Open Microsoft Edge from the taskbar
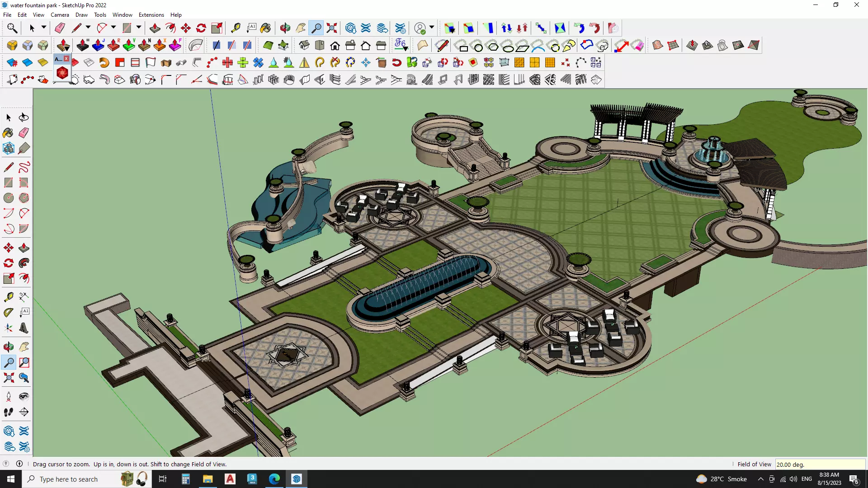The width and height of the screenshot is (868, 488). point(274,479)
